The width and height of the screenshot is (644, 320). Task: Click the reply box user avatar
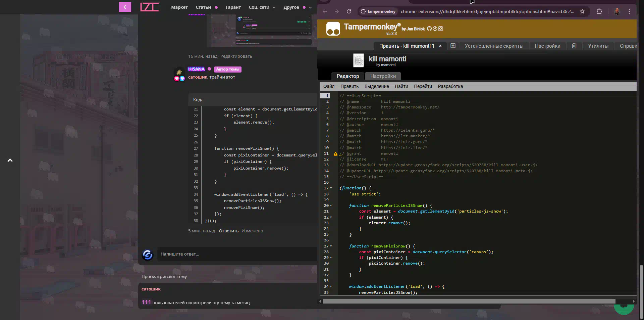coord(148,255)
